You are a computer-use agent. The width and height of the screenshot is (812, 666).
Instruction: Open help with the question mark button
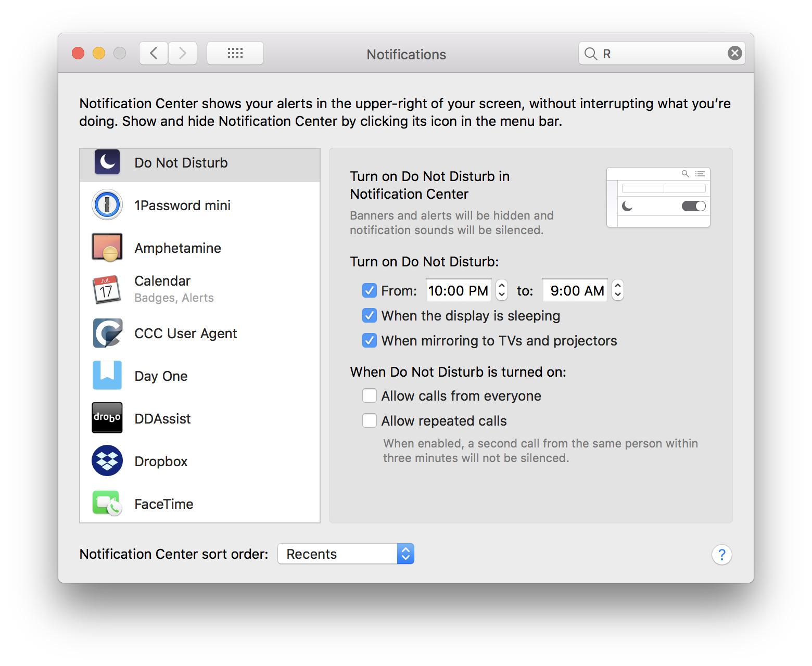click(x=722, y=555)
